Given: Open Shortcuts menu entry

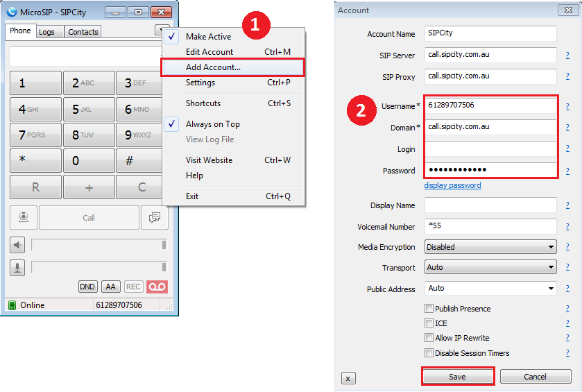Looking at the screenshot, I should 234,103.
